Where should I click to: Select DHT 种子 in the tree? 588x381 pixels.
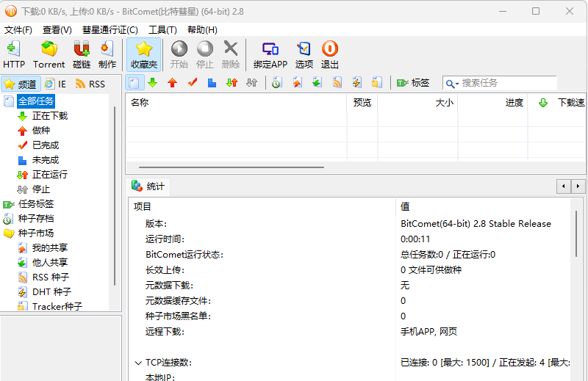pyautogui.click(x=51, y=292)
